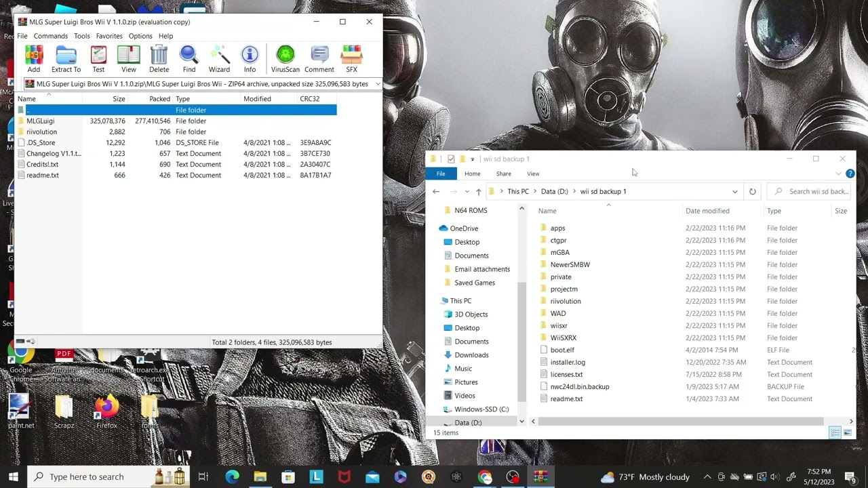
Task: Open Options menu in WinRAR
Action: (140, 36)
